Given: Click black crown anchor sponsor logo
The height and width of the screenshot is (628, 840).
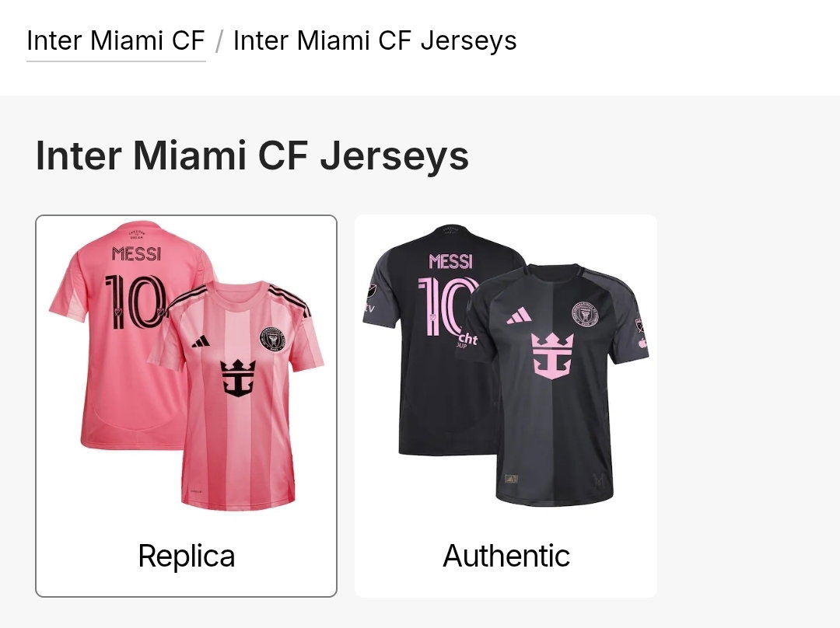Looking at the screenshot, I should point(238,378).
